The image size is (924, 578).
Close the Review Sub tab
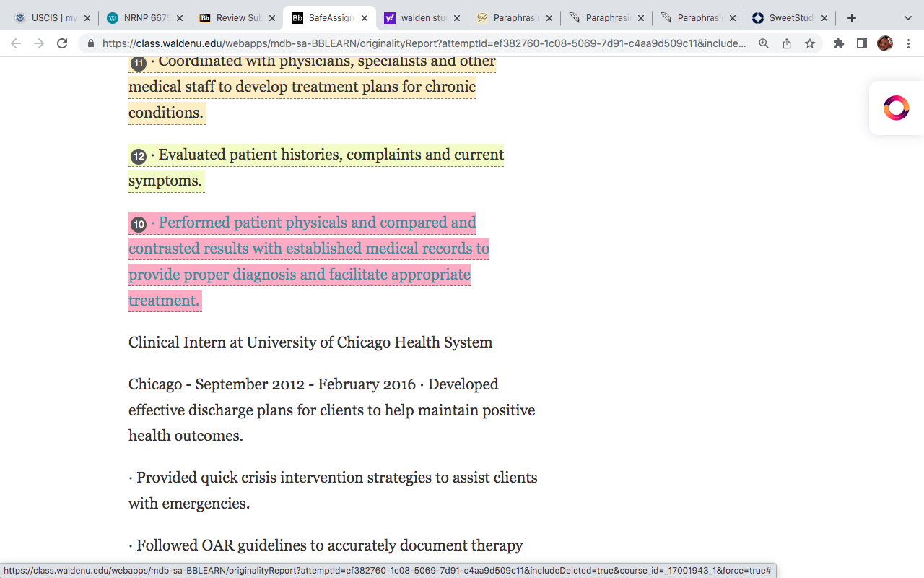(x=272, y=18)
